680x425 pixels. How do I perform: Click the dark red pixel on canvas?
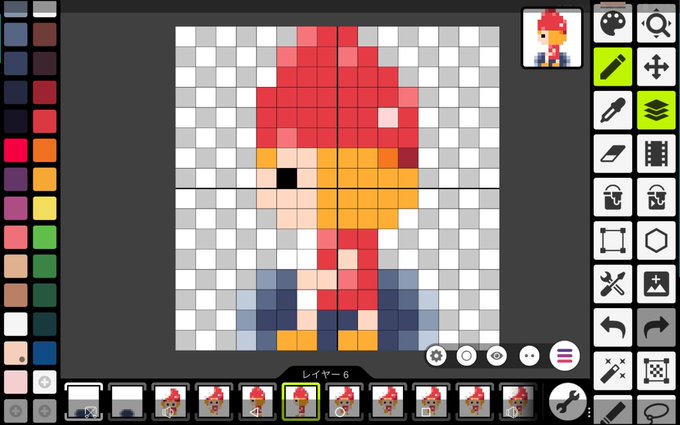pyautogui.click(x=408, y=158)
